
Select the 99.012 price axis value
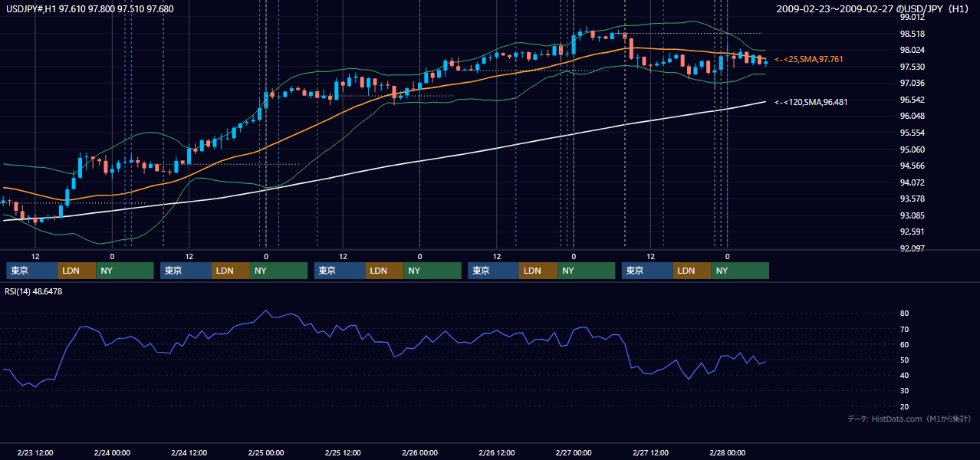(913, 17)
